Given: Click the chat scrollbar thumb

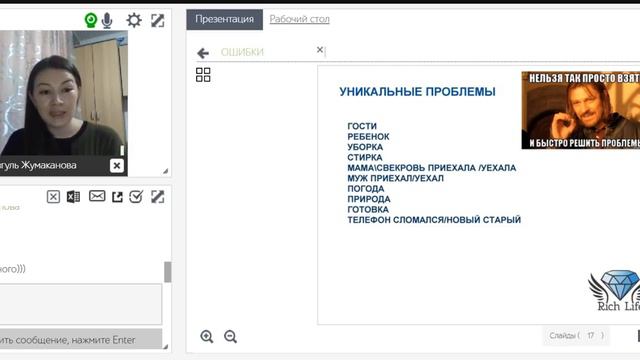Looking at the screenshot, I should click(x=168, y=272).
